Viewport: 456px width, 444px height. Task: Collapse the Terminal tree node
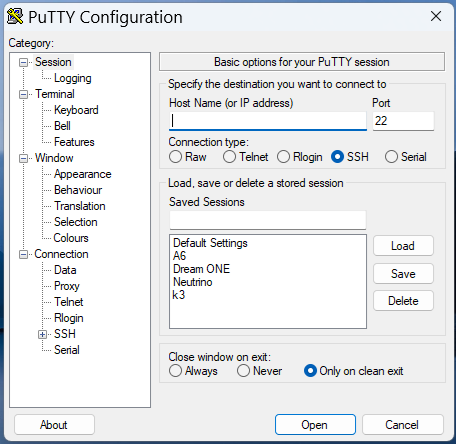[23, 94]
